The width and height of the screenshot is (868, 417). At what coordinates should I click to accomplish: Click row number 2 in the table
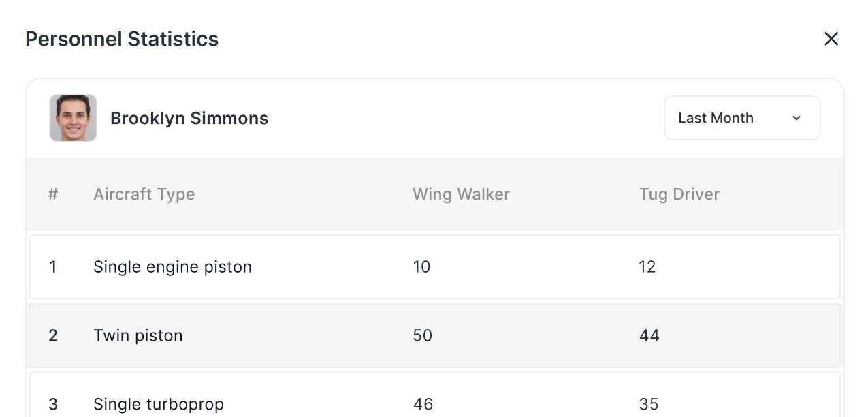pos(53,336)
